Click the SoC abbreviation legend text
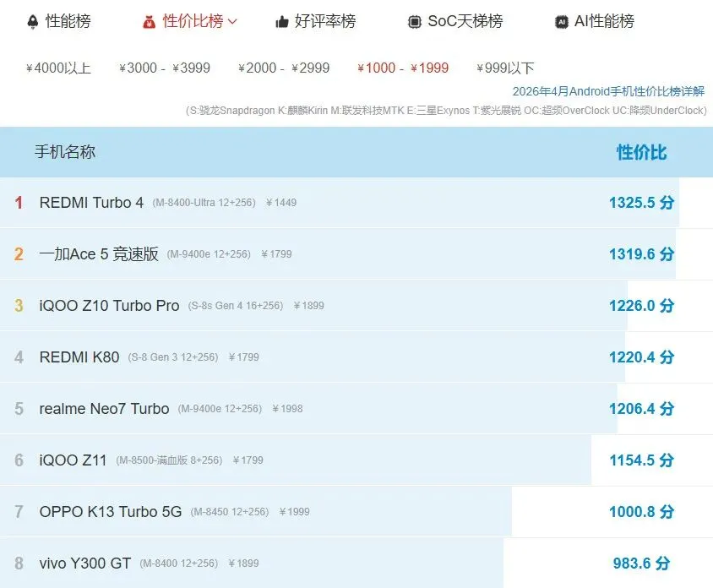713x588 pixels. click(x=446, y=111)
